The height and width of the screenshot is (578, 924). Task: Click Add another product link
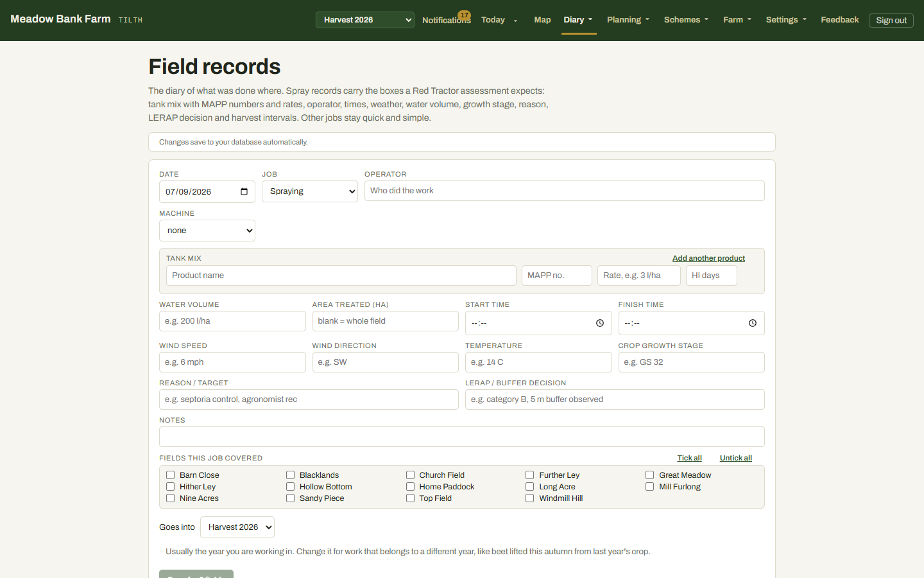pos(708,258)
